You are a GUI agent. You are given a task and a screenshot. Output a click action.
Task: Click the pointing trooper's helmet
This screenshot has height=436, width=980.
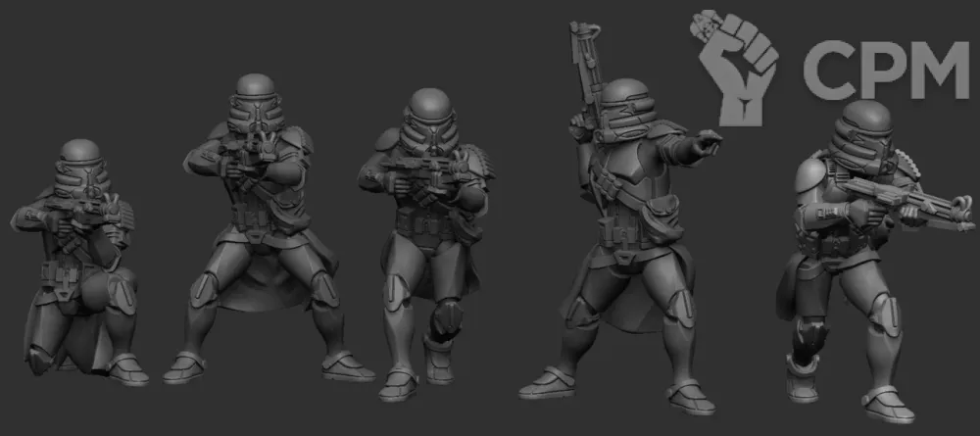click(627, 108)
